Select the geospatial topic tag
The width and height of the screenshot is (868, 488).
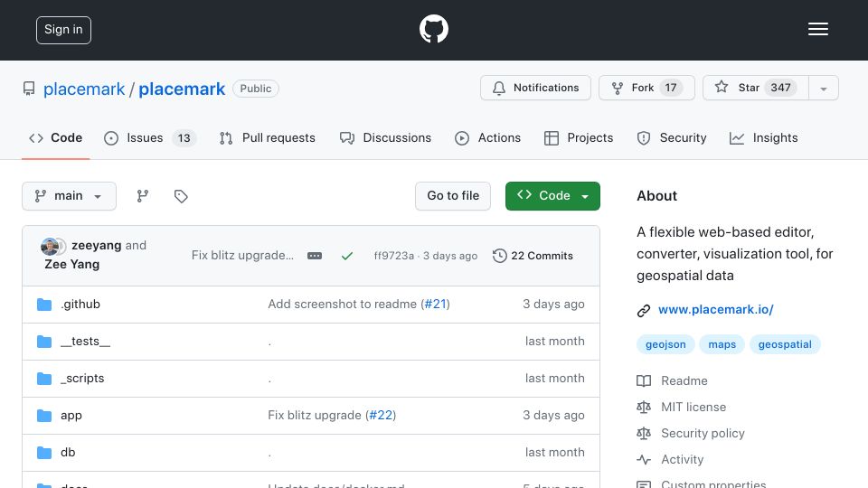[785, 344]
